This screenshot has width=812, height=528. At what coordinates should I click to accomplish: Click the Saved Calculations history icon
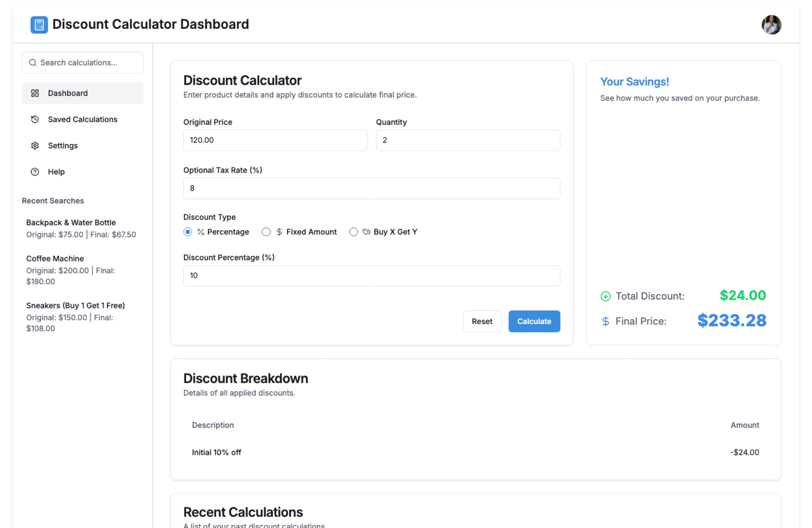(35, 119)
